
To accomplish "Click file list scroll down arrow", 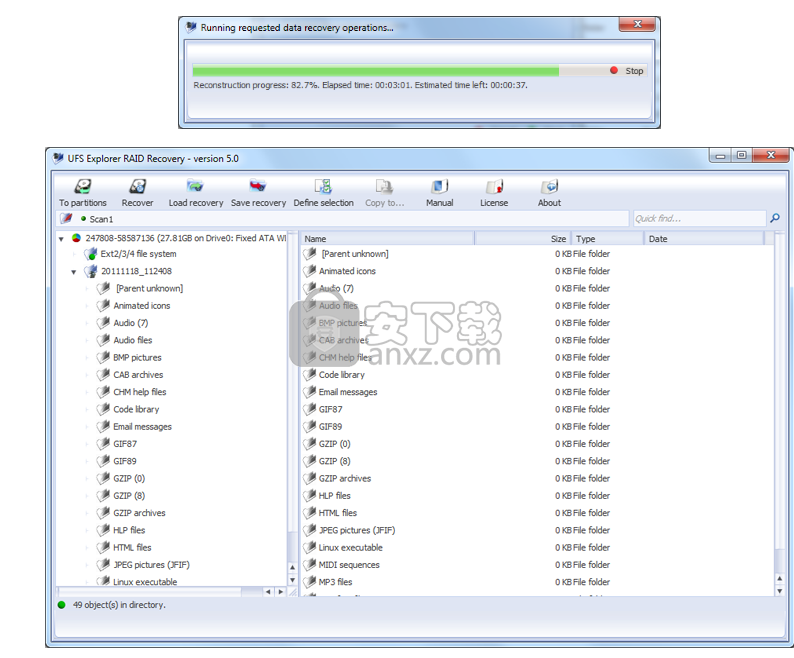I will coord(780,591).
